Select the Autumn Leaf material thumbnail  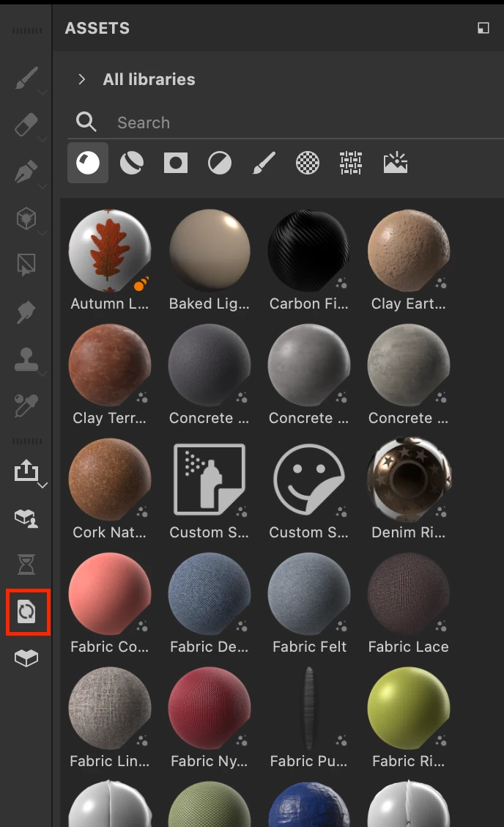110,251
